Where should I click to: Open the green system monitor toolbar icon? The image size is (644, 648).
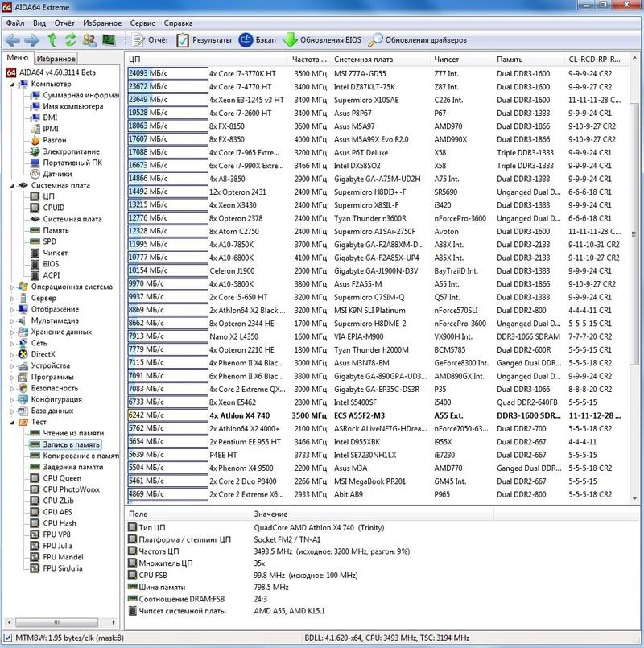[109, 40]
